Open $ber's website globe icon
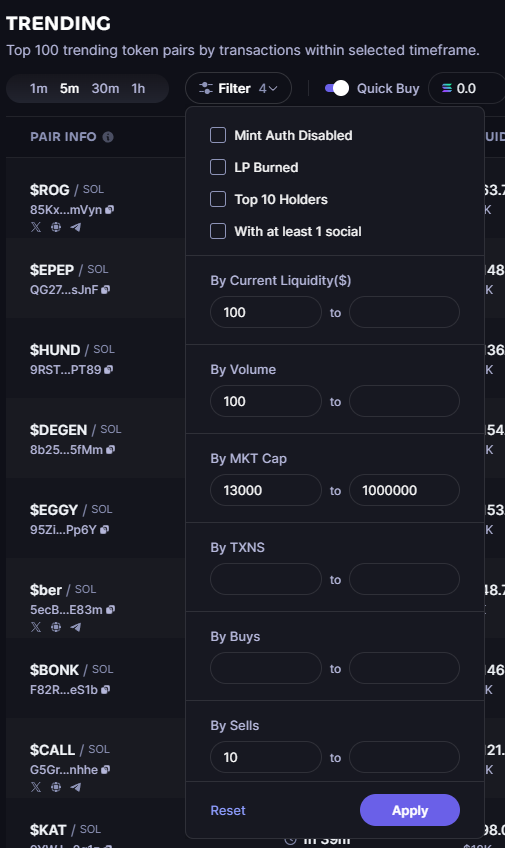Image resolution: width=505 pixels, height=848 pixels. (56, 627)
